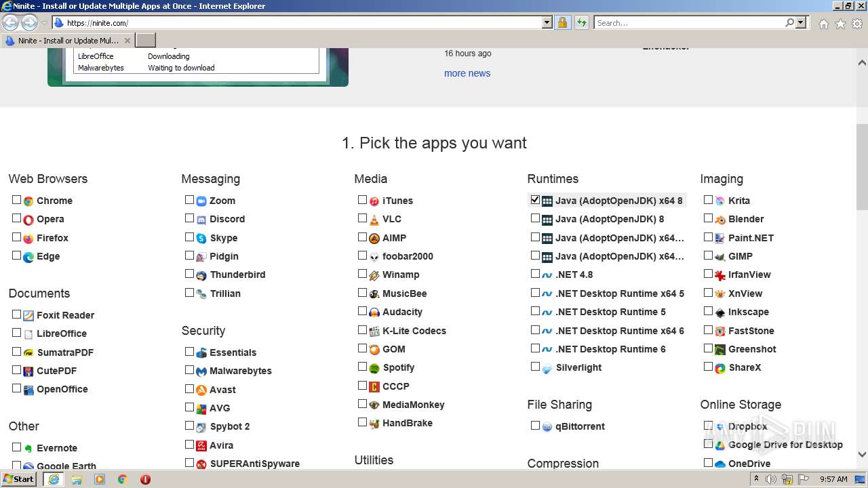Image resolution: width=868 pixels, height=488 pixels.
Task: Click the Chrome app icon
Action: 28,201
